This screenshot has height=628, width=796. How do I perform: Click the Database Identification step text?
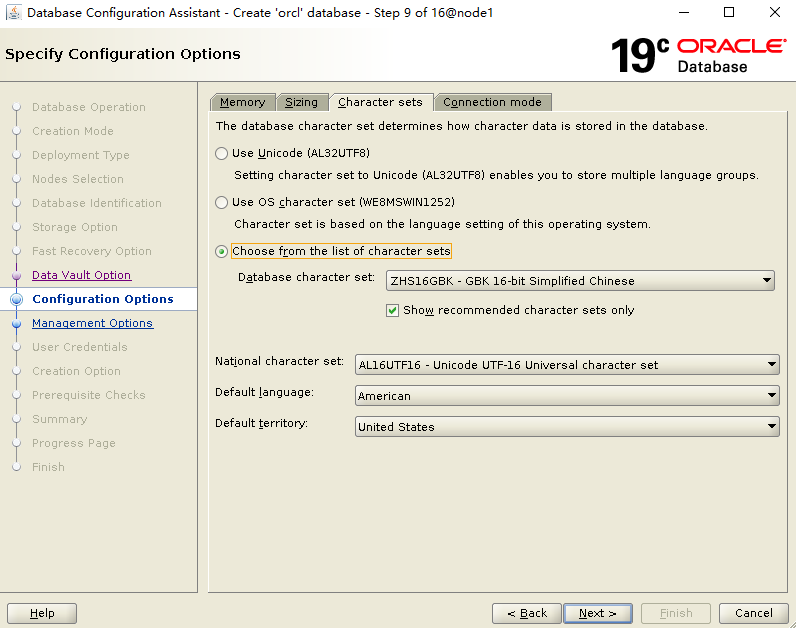point(97,203)
